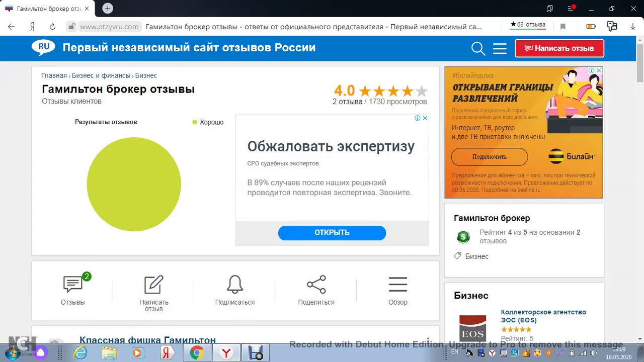Click the first orange rating star
644x362 pixels.
(365, 91)
